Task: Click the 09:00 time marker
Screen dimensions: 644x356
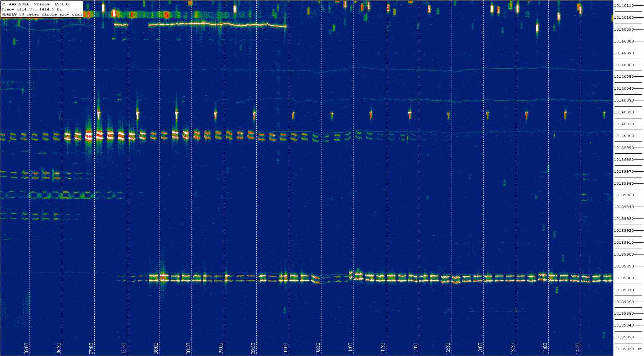Action: [221, 348]
